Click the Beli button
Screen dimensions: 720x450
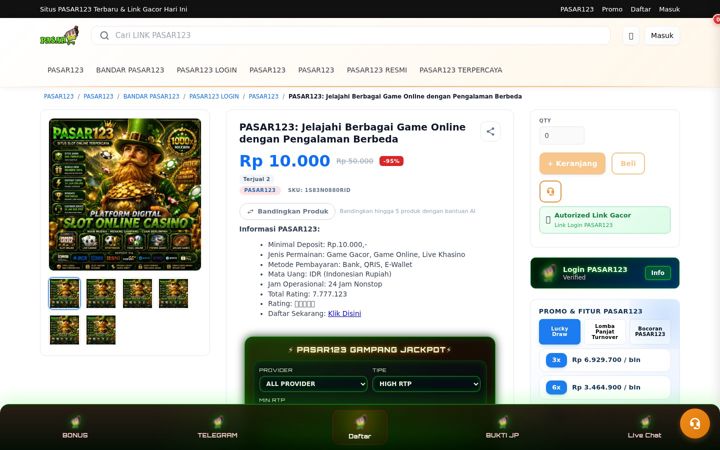pyautogui.click(x=628, y=163)
